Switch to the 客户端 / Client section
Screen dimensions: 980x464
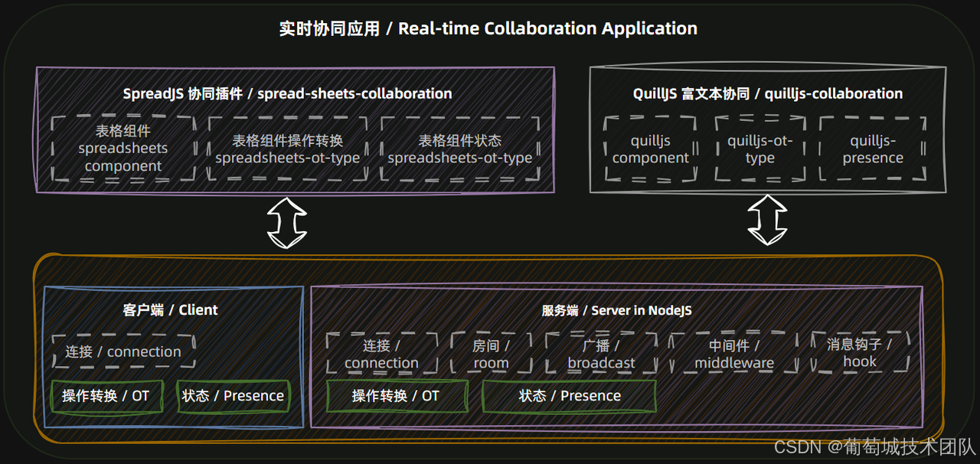(170, 310)
